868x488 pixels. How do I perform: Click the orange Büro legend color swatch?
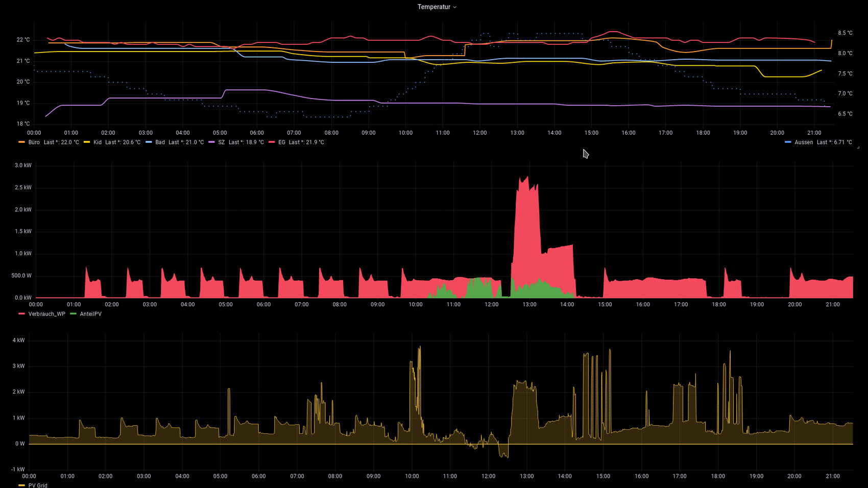21,142
